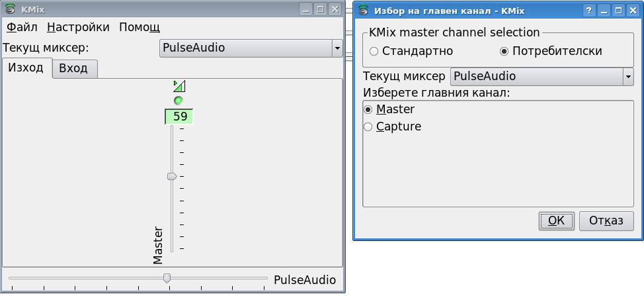The width and height of the screenshot is (644, 296).
Task: Click the KMix icon in the channel selection dialog title bar
Action: (363, 10)
